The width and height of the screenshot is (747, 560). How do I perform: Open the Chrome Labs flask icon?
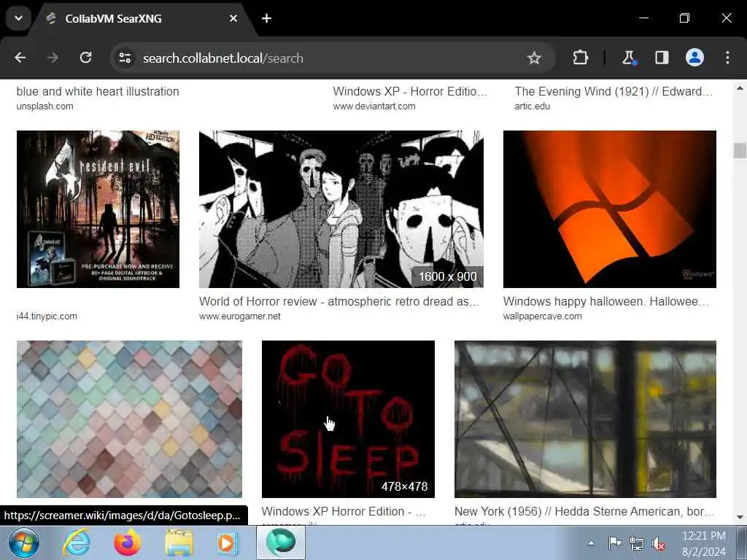click(x=629, y=58)
